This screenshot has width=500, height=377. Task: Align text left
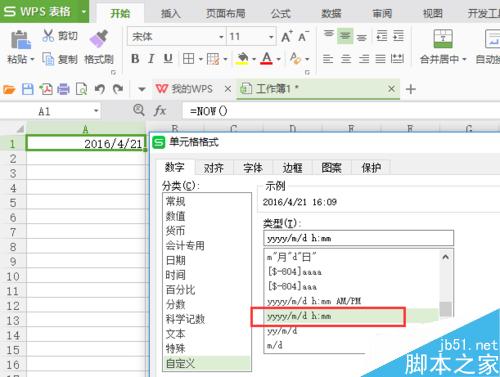[x=328, y=59]
